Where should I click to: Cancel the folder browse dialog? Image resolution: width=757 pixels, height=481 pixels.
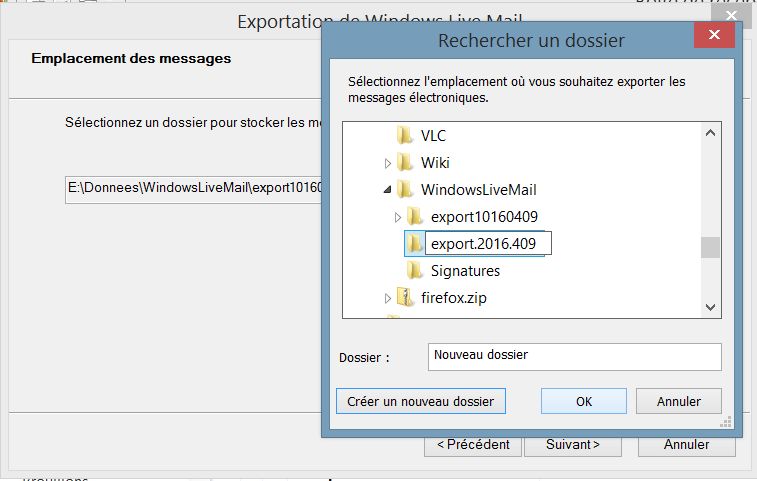coord(678,401)
